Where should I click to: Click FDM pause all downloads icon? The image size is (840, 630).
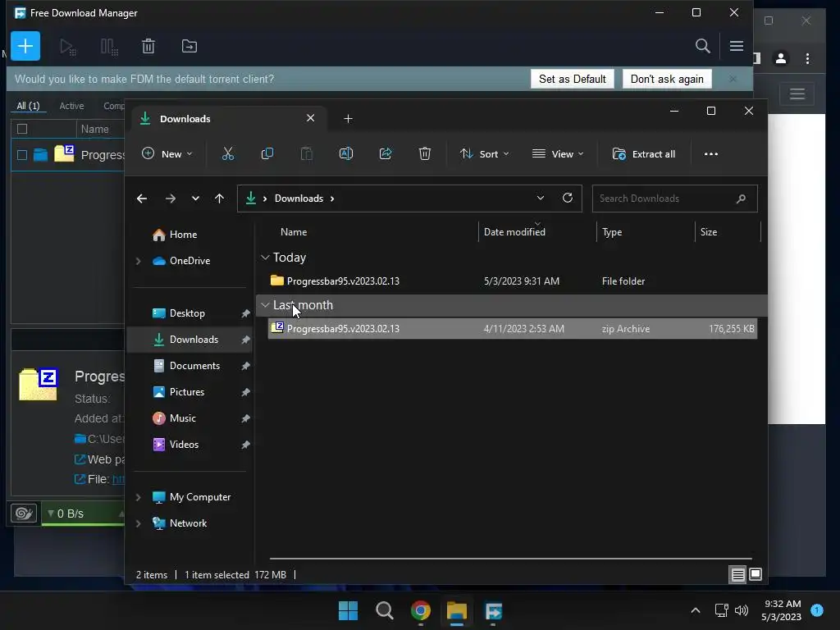coord(109,47)
